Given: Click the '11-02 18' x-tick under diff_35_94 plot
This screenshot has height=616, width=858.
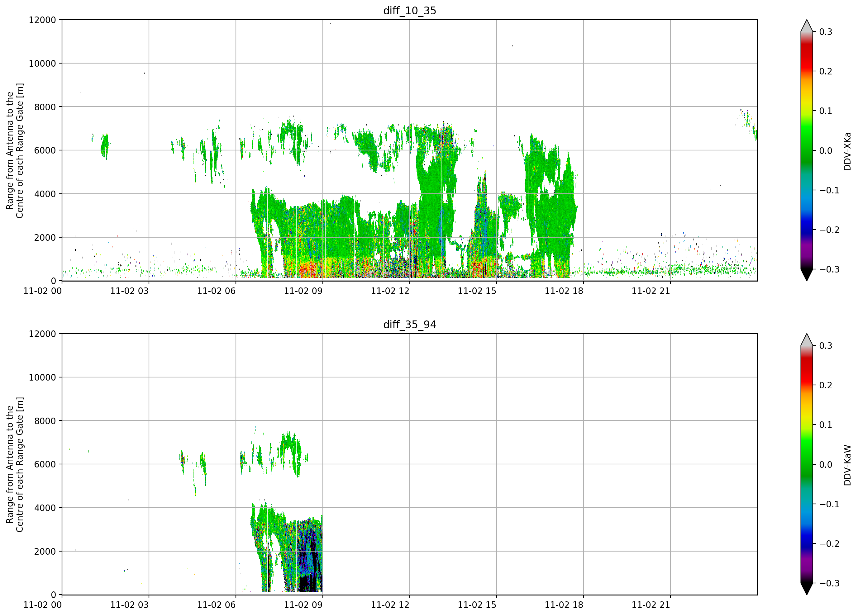Looking at the screenshot, I should coord(564,605).
